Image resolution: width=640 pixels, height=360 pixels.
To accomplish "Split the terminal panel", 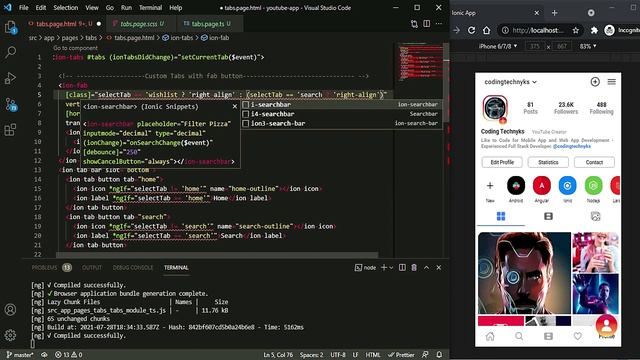I will pyautogui.click(x=402, y=267).
